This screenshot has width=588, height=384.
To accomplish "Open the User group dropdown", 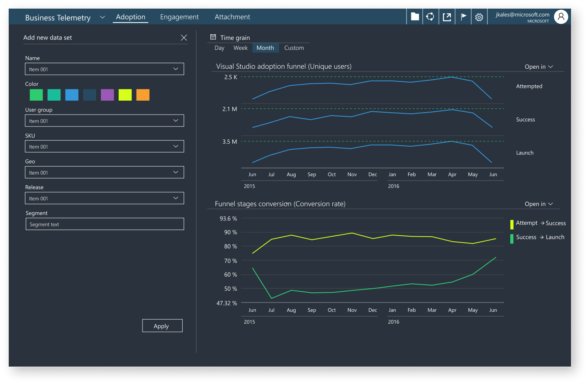I will pos(105,121).
